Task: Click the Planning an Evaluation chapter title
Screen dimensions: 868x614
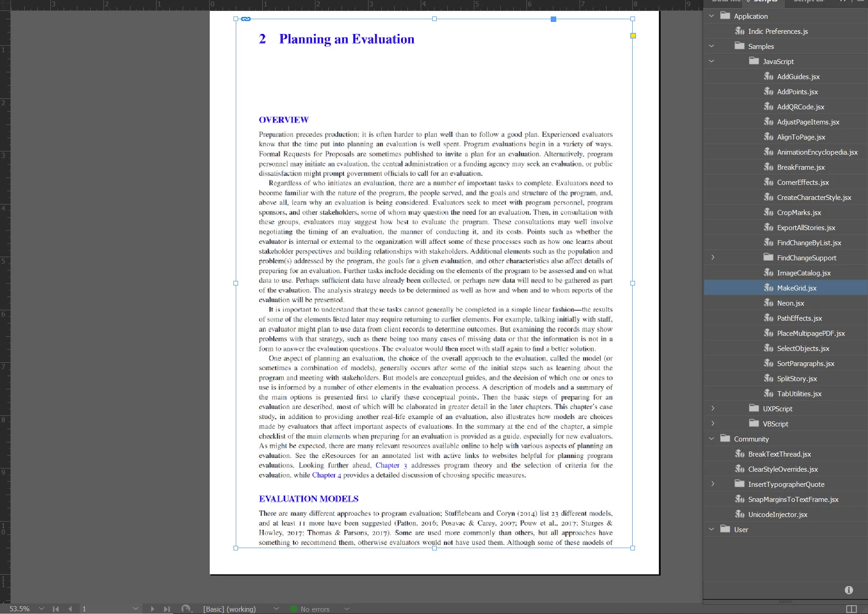Action: (x=347, y=39)
